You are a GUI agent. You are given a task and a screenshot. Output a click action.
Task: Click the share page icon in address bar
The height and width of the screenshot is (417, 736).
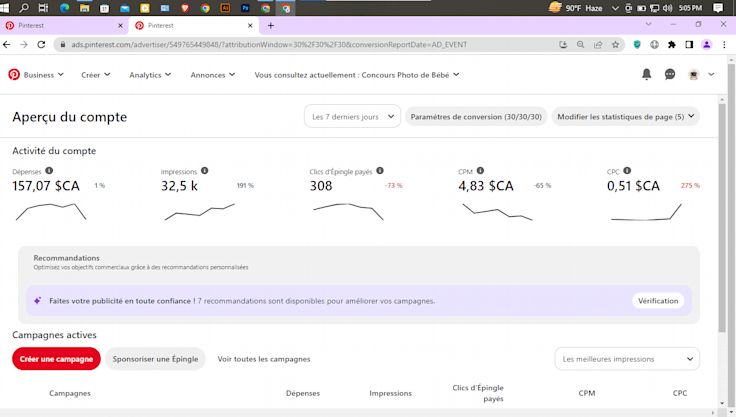(x=598, y=45)
